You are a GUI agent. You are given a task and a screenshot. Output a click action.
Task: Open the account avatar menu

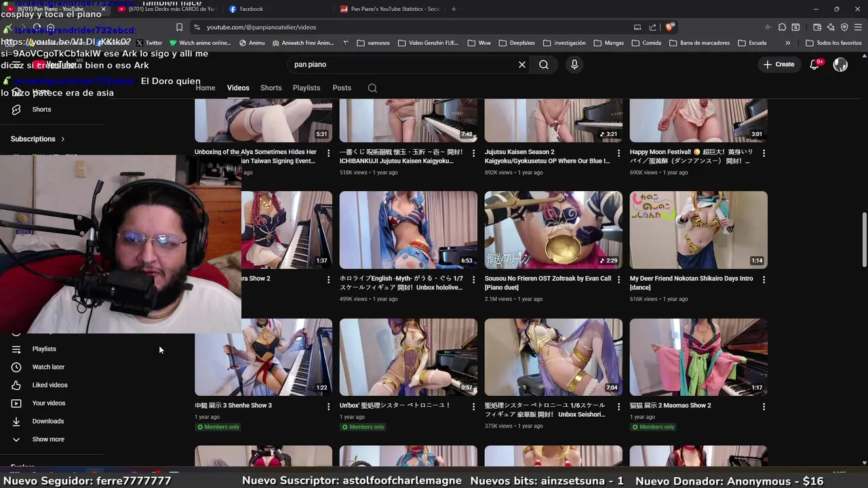click(840, 64)
